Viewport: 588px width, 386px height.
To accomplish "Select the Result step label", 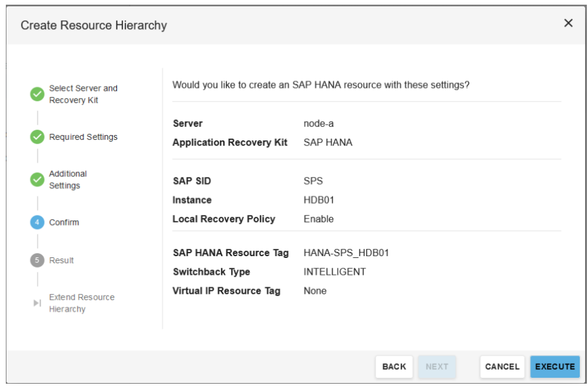I will tap(61, 260).
